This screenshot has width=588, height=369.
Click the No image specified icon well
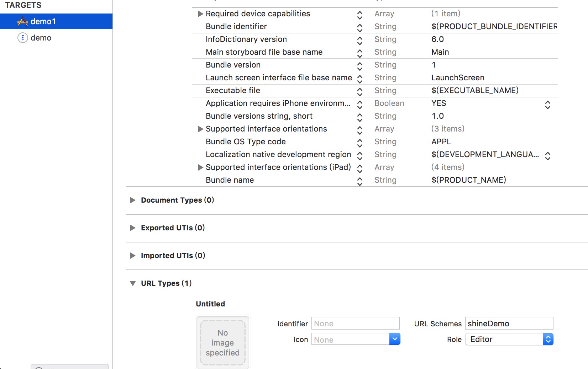pos(223,343)
